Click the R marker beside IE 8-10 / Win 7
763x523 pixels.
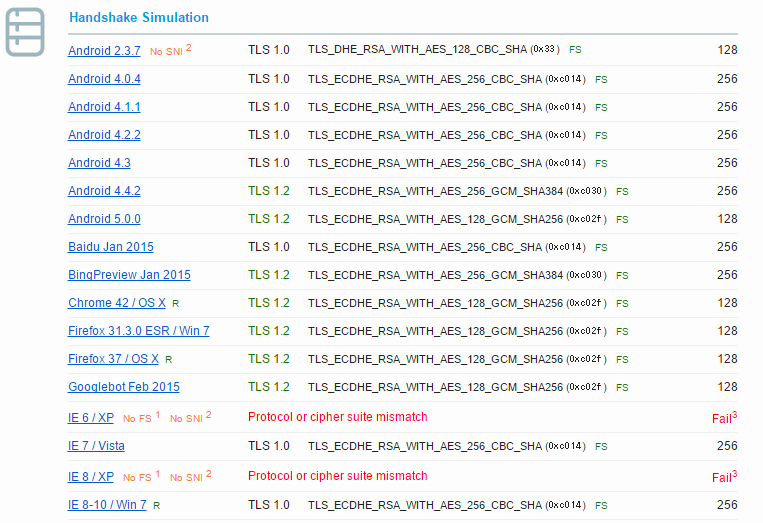pos(157,506)
